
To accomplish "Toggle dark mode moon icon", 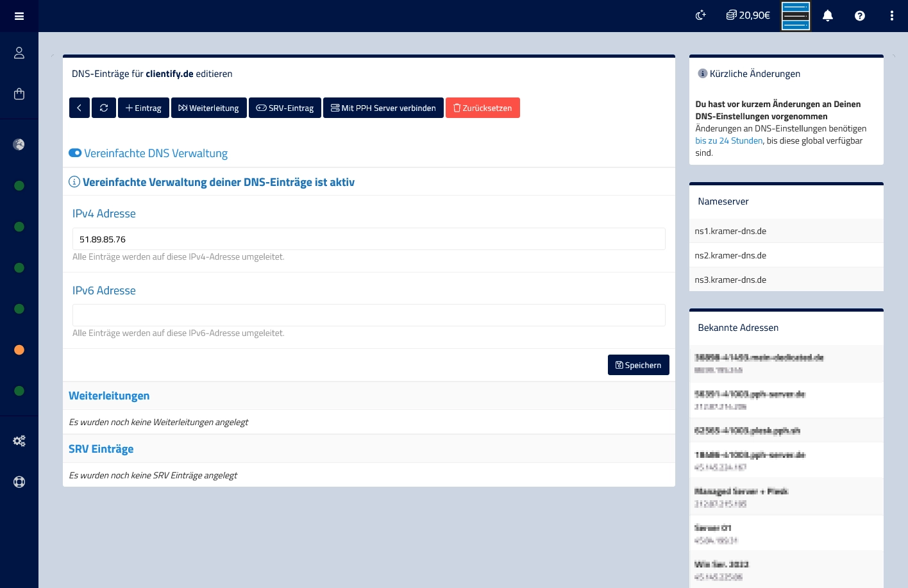I will (701, 15).
